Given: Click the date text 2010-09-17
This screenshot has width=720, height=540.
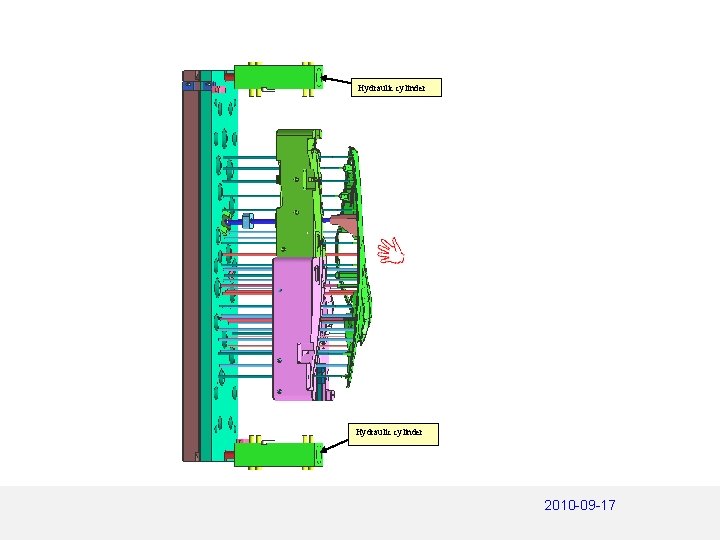Looking at the screenshot, I should pyautogui.click(x=579, y=505).
